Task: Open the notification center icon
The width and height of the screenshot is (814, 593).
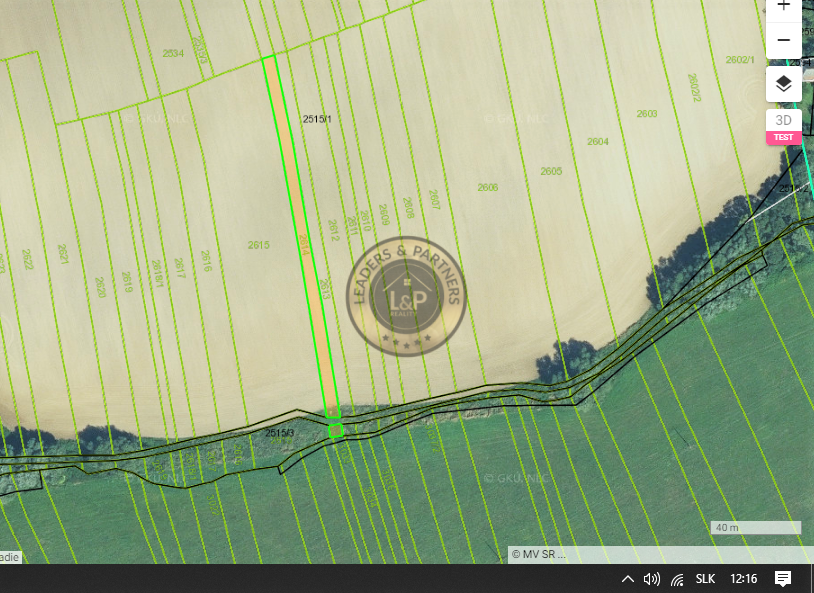Action: [782, 578]
